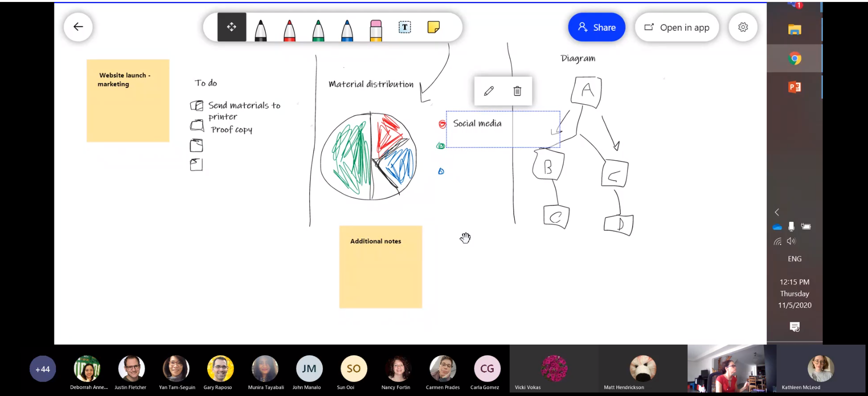This screenshot has width=868, height=396.
Task: Open battery status tray icon
Action: click(x=806, y=226)
